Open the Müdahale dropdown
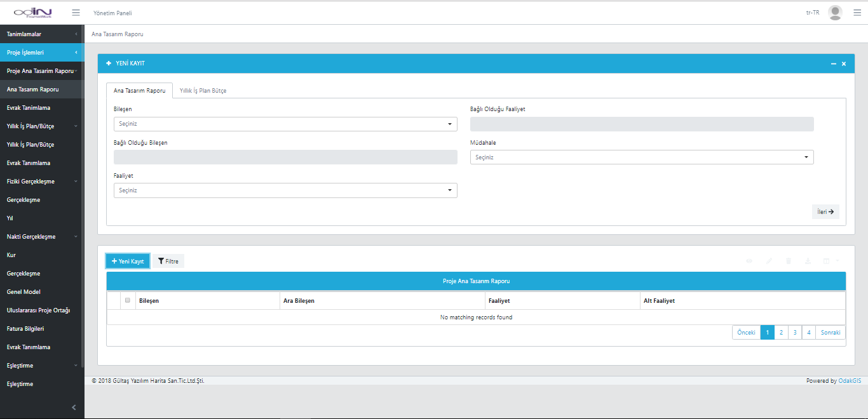Screen dimensions: 868x419 tap(642, 157)
